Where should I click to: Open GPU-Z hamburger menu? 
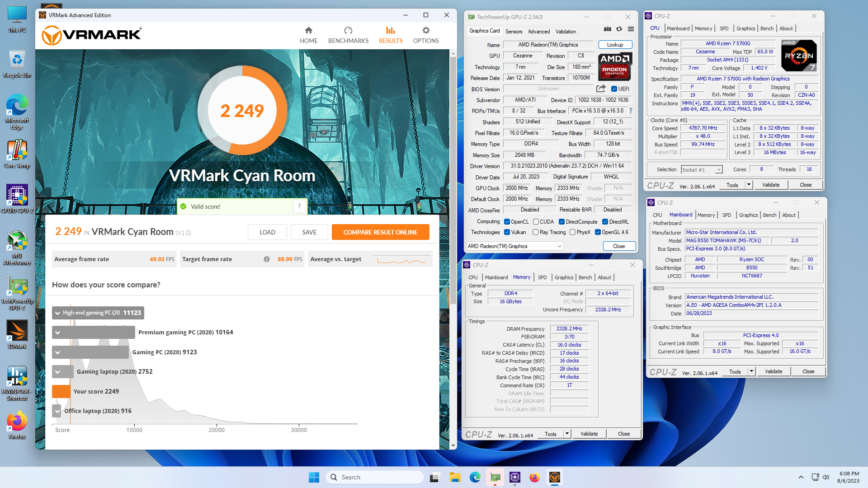click(x=631, y=29)
